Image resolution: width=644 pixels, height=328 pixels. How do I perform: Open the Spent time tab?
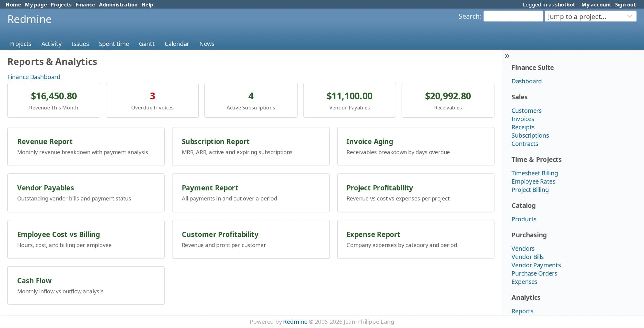point(114,44)
